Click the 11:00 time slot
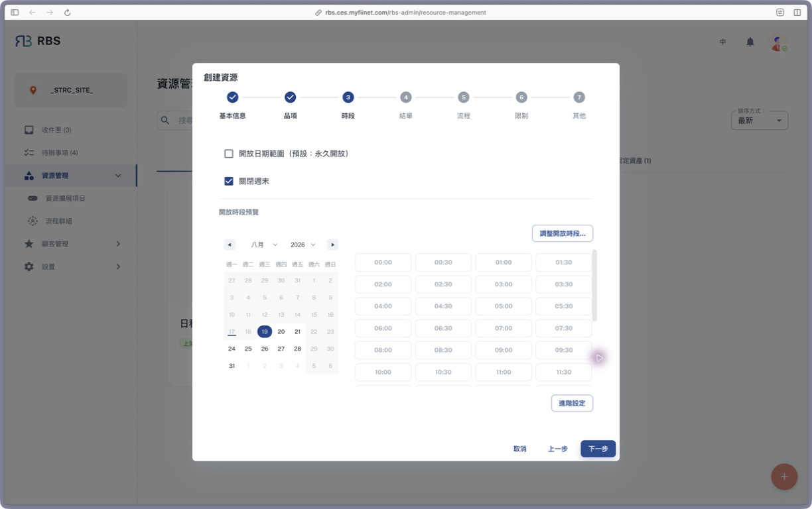 click(504, 372)
